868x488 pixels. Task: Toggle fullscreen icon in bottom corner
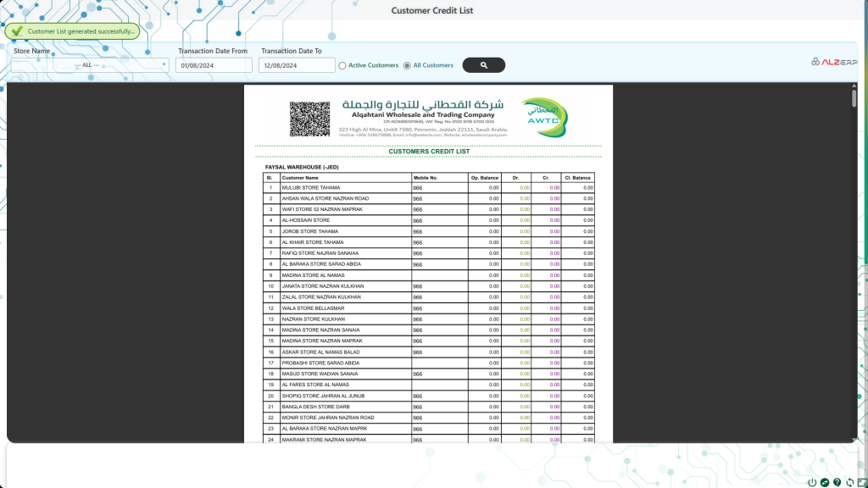862,482
